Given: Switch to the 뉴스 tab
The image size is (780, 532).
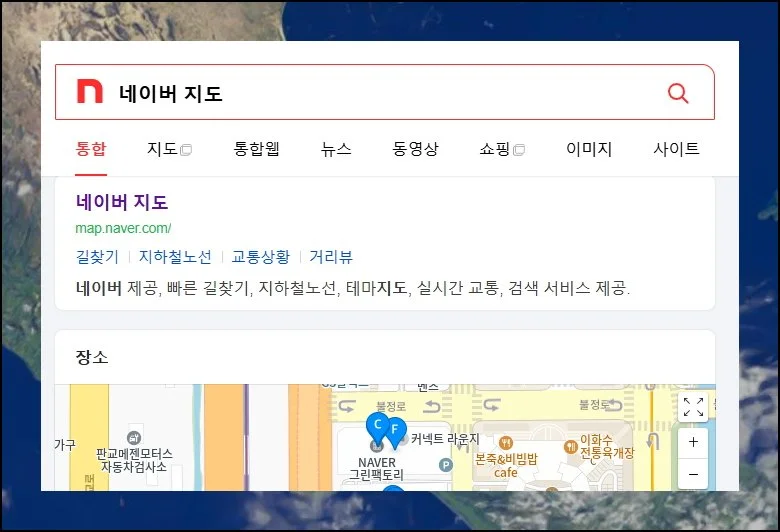Looking at the screenshot, I should coord(336,149).
